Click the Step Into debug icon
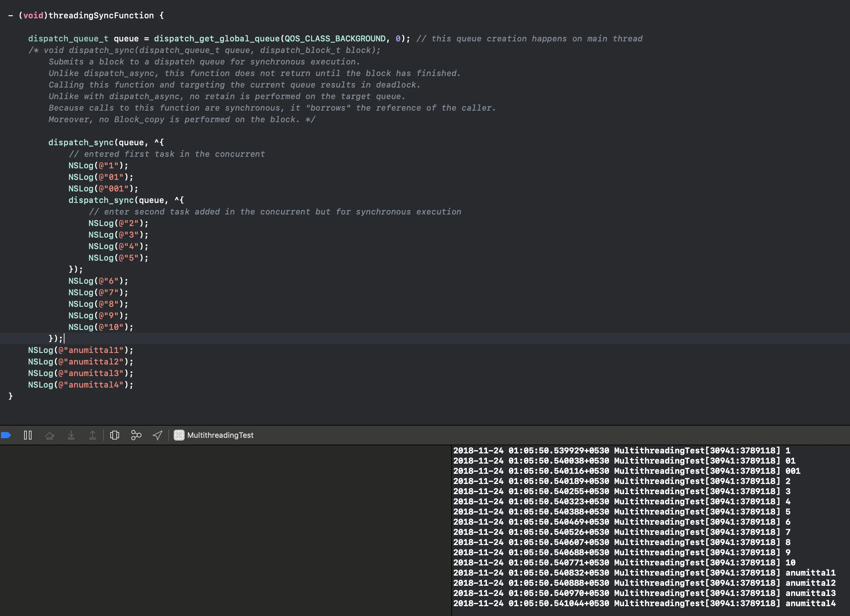Viewport: 850px width, 616px height. [71, 435]
